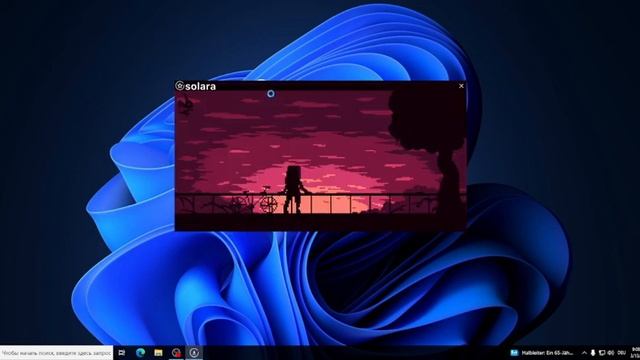Open Task View from the taskbar
This screenshot has height=360, width=640.
point(122,353)
